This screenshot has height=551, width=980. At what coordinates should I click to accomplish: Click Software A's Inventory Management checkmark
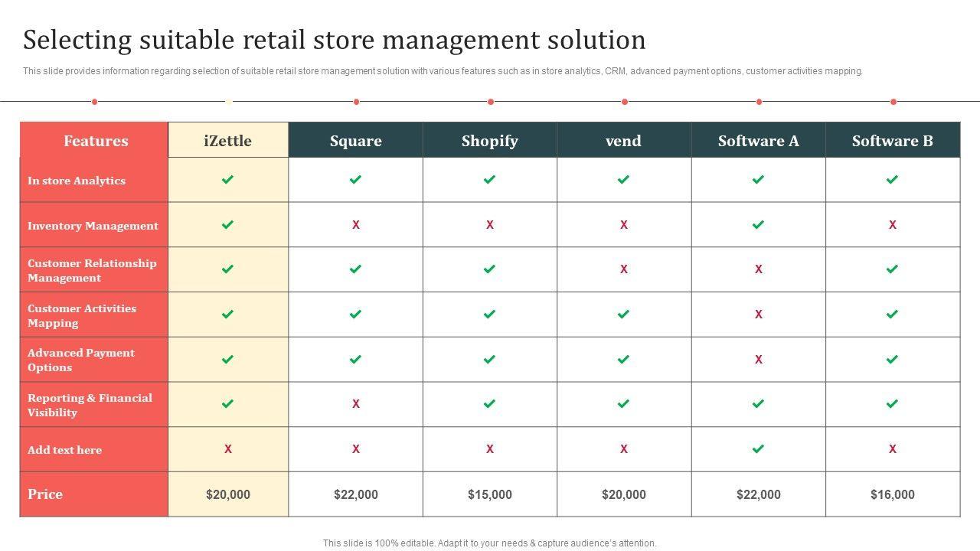[758, 225]
